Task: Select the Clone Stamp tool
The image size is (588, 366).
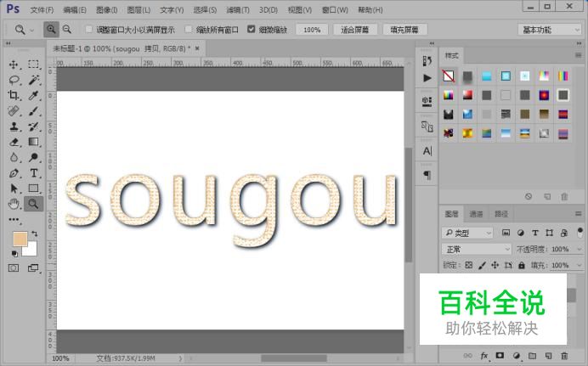Action: 14,127
